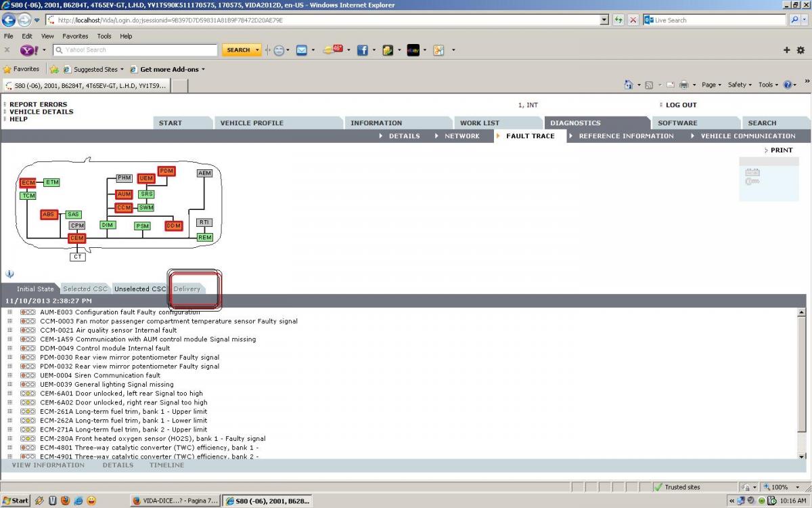Expand the Suggested Sites dropdown

click(x=122, y=69)
